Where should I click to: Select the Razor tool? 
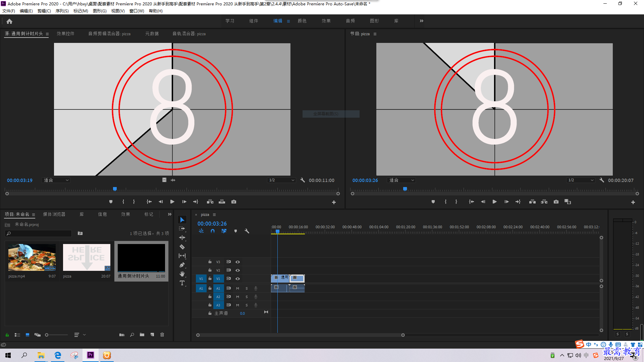pos(182,247)
